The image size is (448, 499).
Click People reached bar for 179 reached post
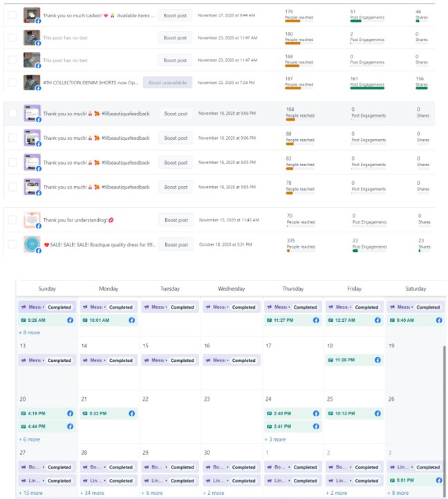click(x=299, y=21)
